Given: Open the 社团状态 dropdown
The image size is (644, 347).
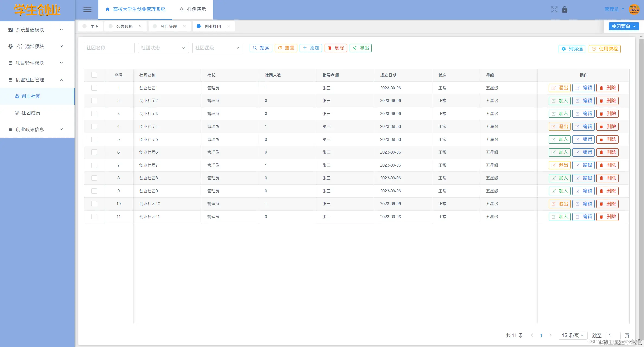Looking at the screenshot, I should (x=163, y=48).
